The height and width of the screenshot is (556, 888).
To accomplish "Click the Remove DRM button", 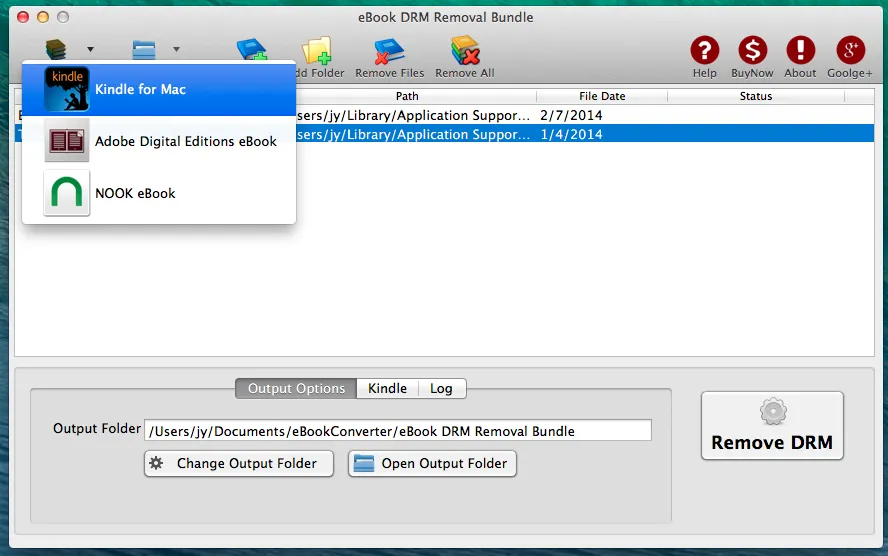I will point(772,426).
